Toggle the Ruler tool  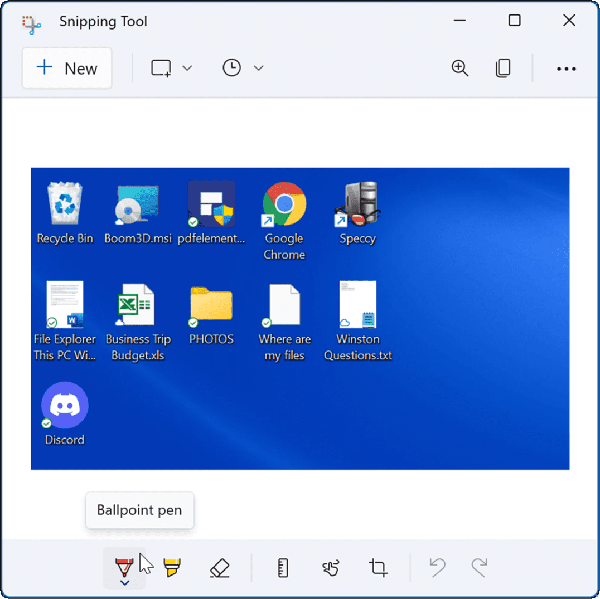point(283,568)
